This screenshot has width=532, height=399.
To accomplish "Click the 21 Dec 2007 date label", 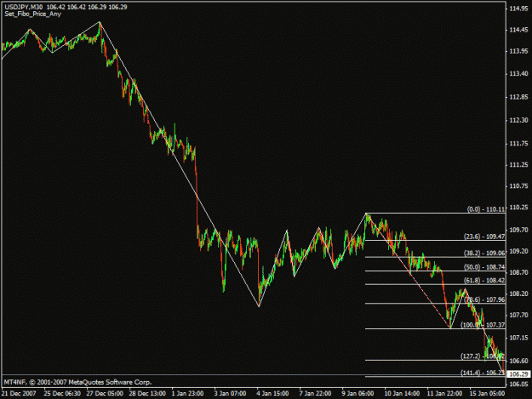I will [x=19, y=394].
